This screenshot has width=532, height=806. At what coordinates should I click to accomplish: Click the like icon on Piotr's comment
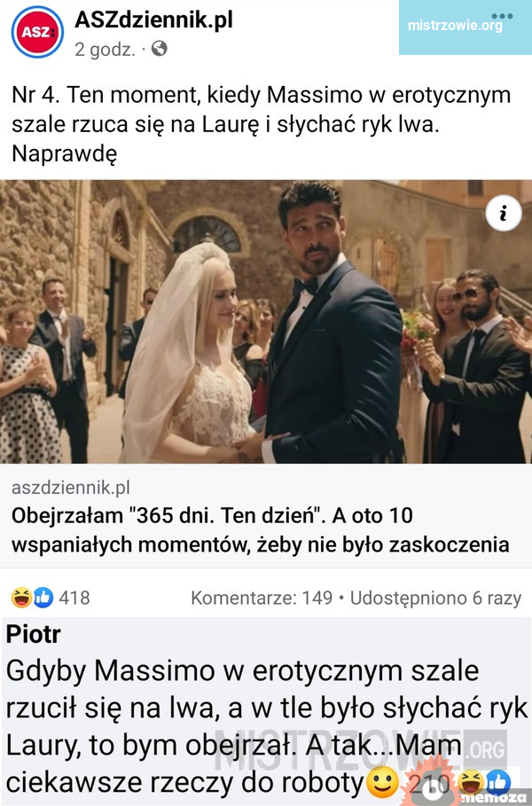pos(497,782)
